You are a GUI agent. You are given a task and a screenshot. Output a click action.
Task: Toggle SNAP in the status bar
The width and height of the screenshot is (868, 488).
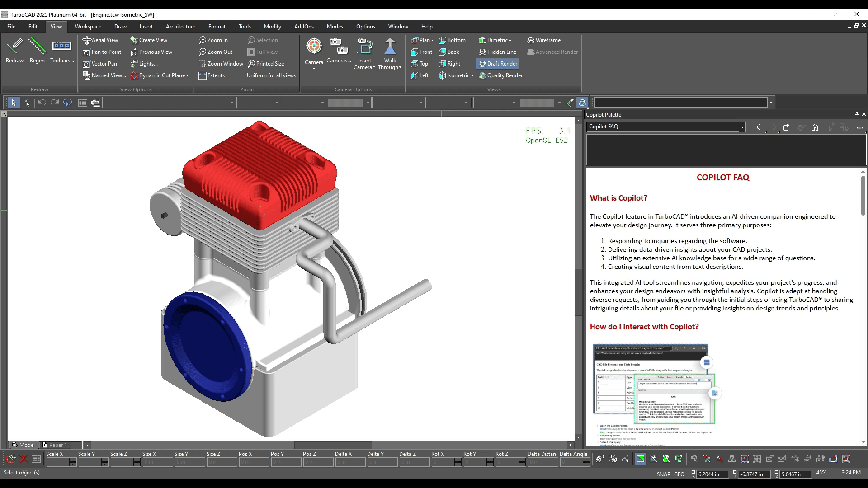coord(663,474)
